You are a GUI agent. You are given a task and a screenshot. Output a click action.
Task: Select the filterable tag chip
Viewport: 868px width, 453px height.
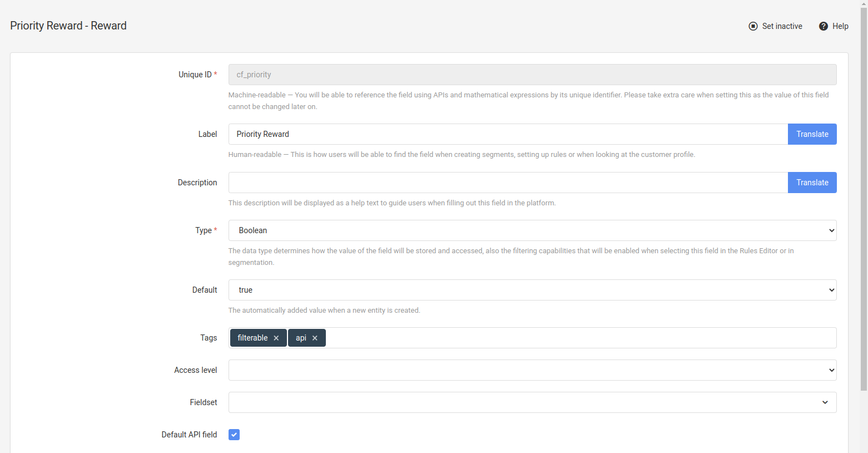pos(252,338)
